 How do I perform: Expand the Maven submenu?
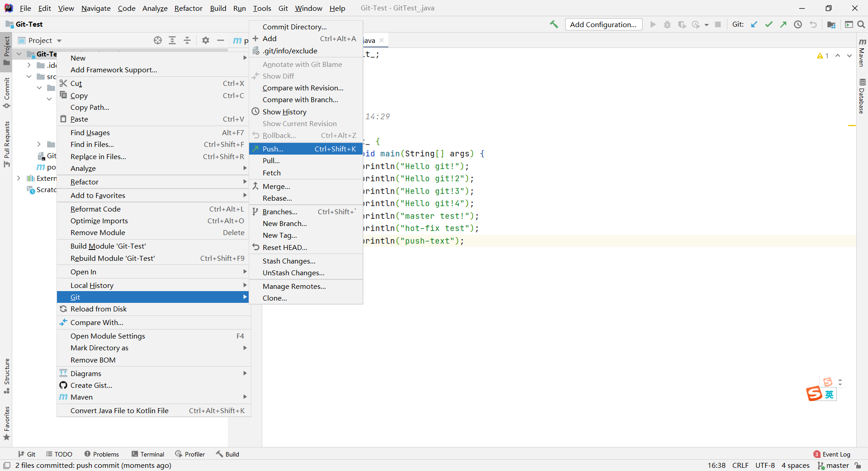[154, 397]
